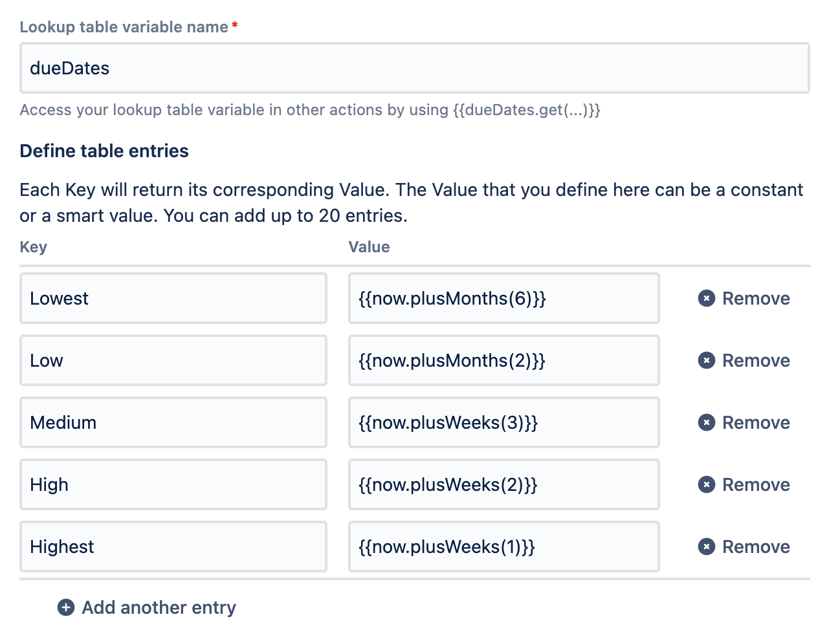840x639 pixels.
Task: Edit the plusMonths(6) value field
Action: [x=503, y=298]
